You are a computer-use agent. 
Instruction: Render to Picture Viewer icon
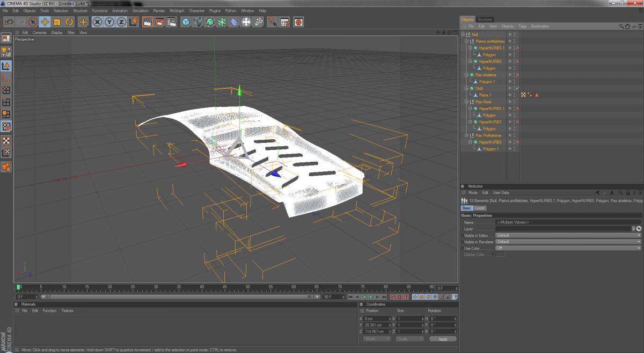tap(159, 22)
